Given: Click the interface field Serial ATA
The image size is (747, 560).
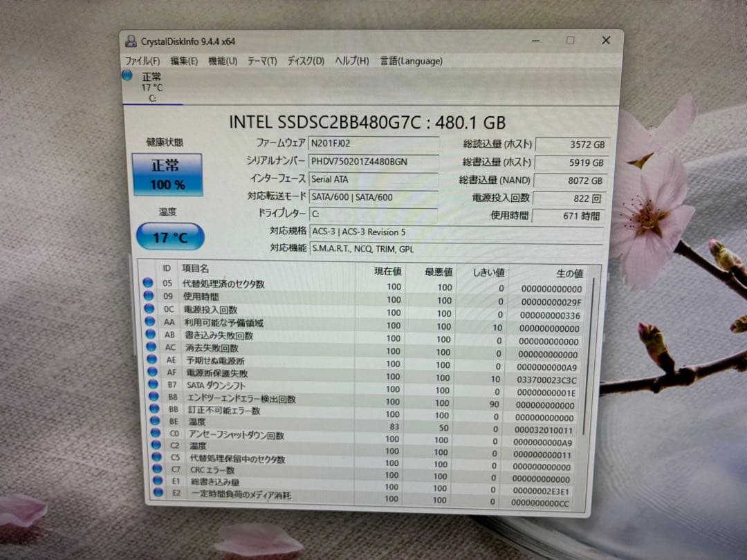Looking at the screenshot, I should pos(373,179).
